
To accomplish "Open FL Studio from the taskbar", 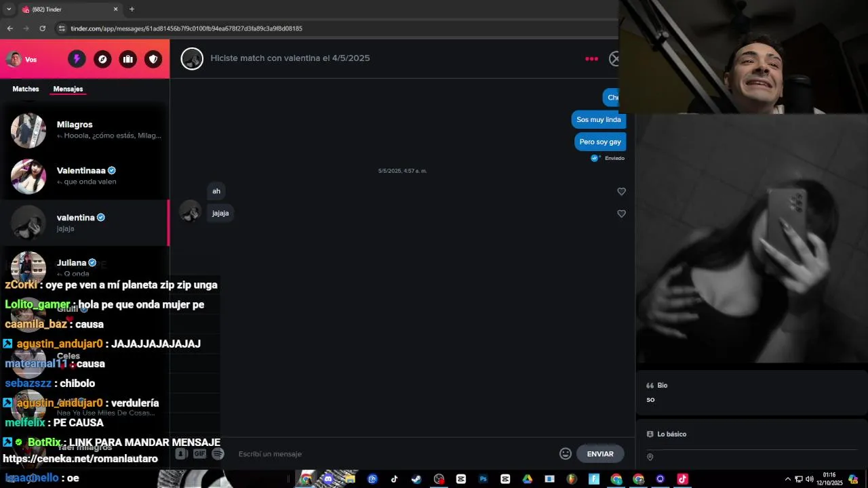I will point(572,479).
